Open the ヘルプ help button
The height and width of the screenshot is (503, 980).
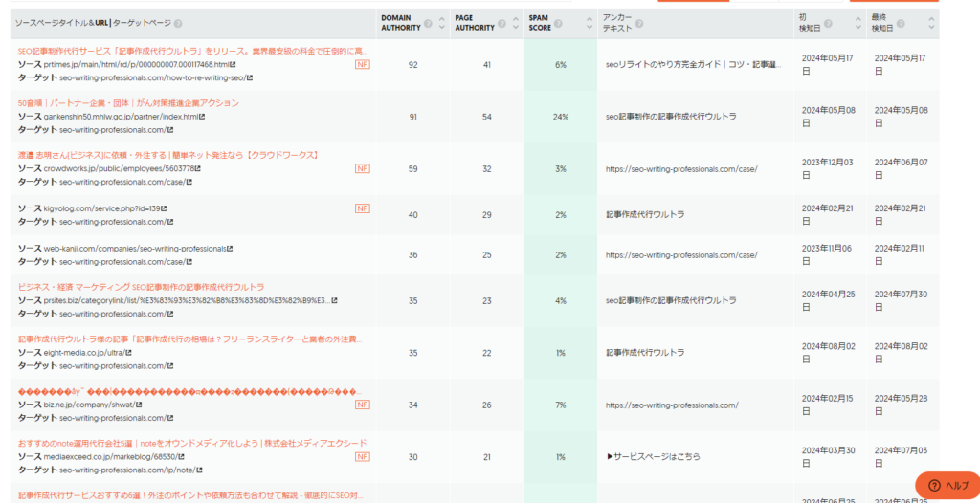(x=948, y=486)
